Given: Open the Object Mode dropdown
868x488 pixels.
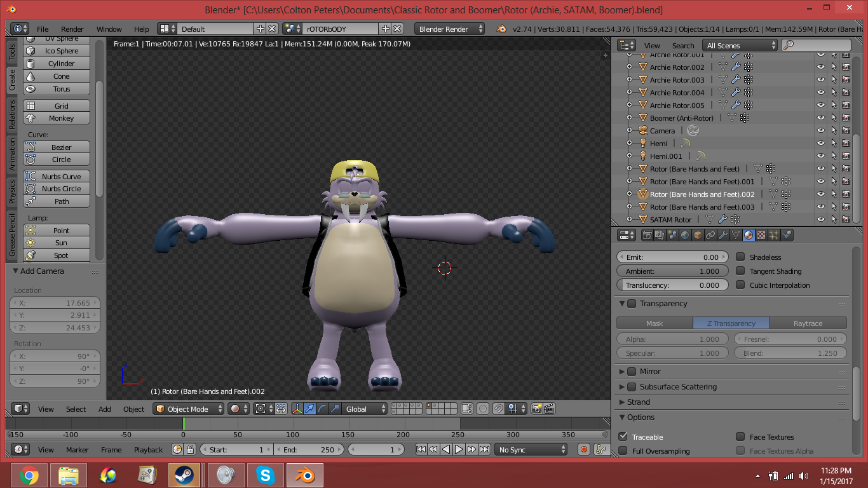Looking at the screenshot, I should coord(189,409).
